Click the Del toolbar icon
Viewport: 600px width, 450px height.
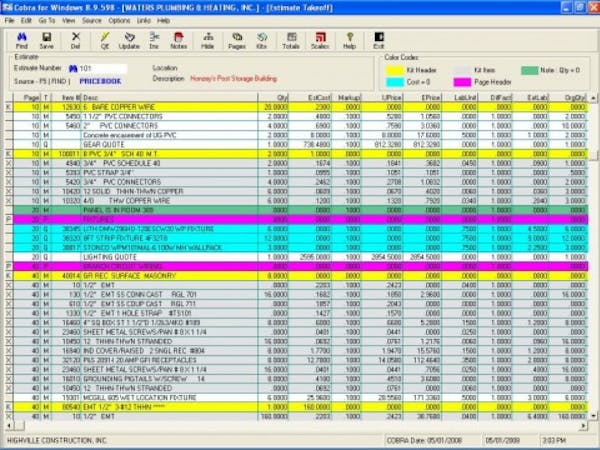(x=75, y=40)
